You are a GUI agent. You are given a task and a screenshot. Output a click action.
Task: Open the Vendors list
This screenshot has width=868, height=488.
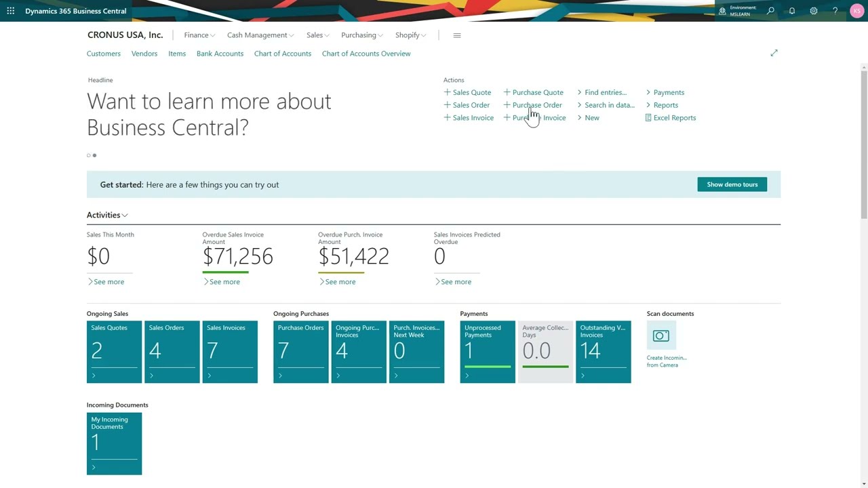point(144,54)
